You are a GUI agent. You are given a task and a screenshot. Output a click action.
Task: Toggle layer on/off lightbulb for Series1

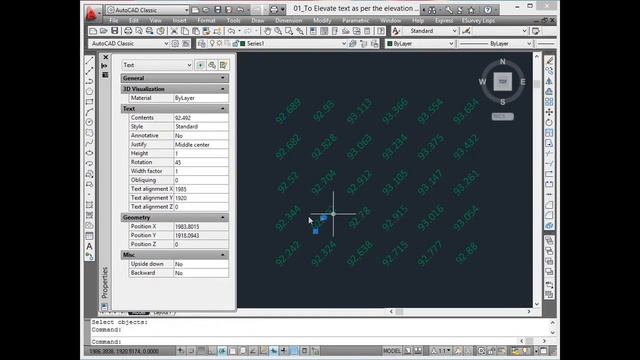coord(212,43)
